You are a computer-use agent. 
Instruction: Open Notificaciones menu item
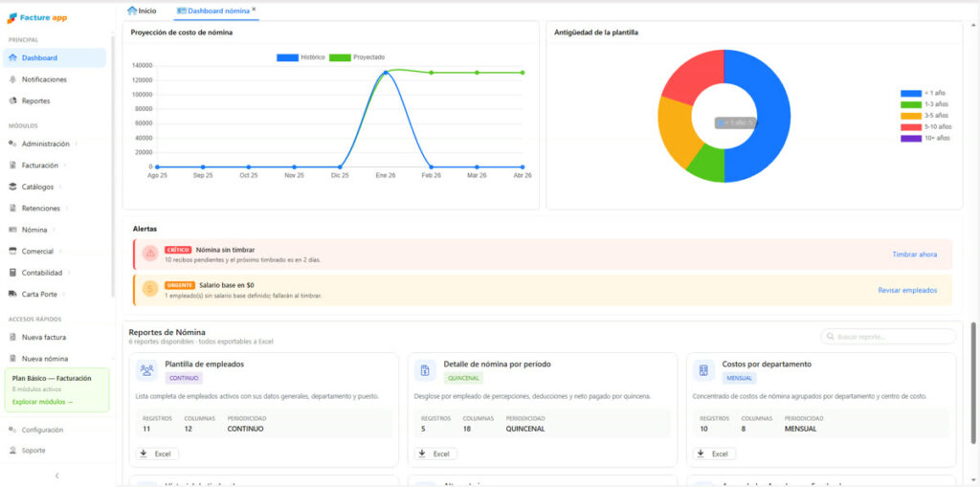click(55, 79)
